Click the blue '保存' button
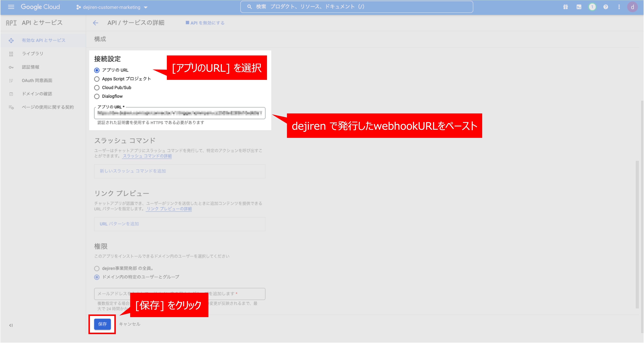 [102, 324]
